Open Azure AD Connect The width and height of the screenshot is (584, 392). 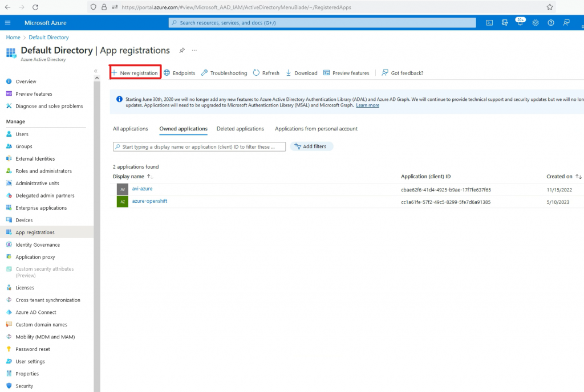pyautogui.click(x=36, y=312)
